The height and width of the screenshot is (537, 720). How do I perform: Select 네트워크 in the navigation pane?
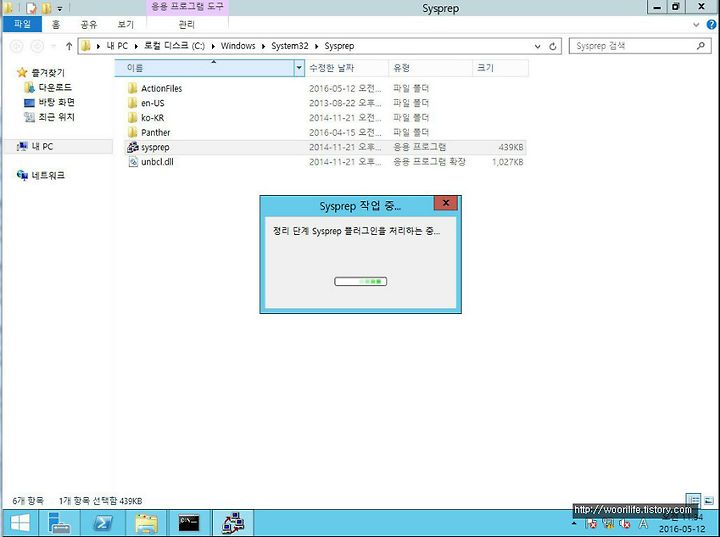pos(41,175)
